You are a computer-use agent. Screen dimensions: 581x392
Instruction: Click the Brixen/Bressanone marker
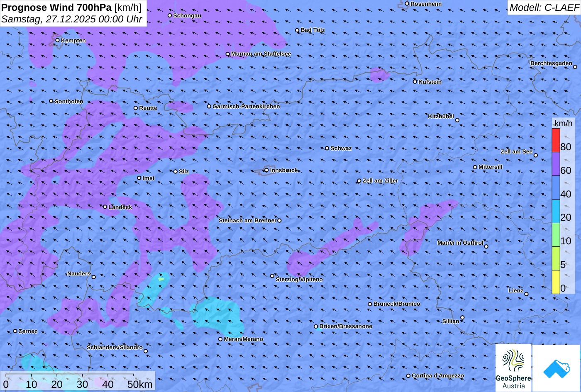click(316, 326)
